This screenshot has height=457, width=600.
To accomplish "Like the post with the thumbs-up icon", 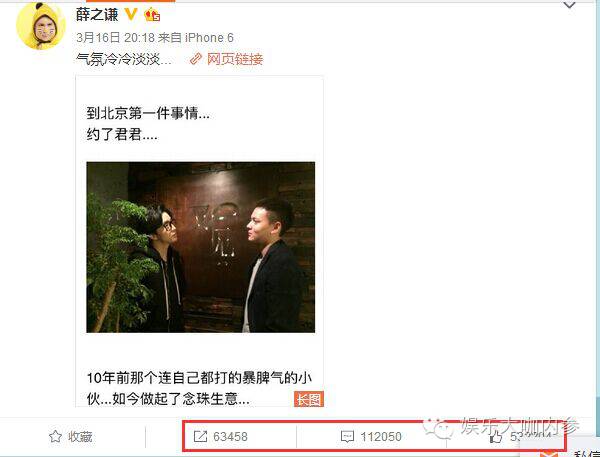I will [x=496, y=436].
